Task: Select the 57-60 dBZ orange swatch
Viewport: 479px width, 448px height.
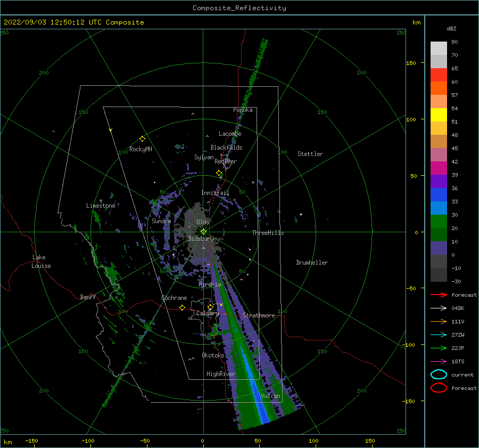Action: click(x=439, y=88)
